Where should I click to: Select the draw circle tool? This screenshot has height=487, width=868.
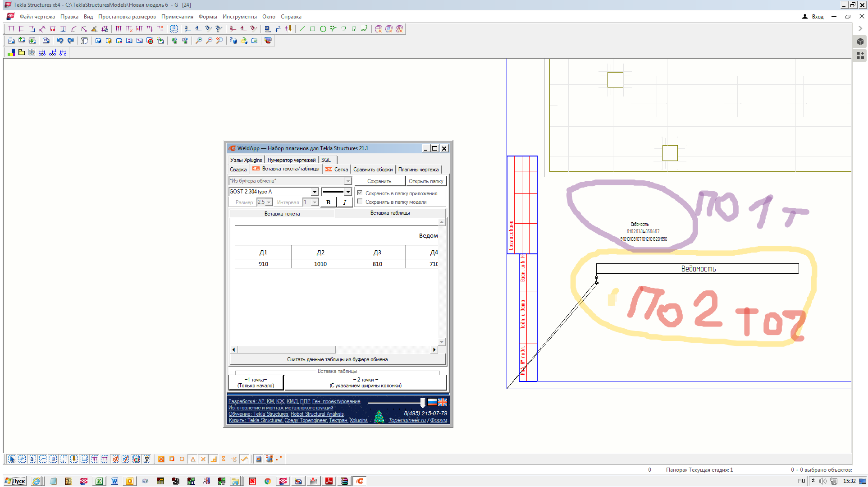point(323,29)
